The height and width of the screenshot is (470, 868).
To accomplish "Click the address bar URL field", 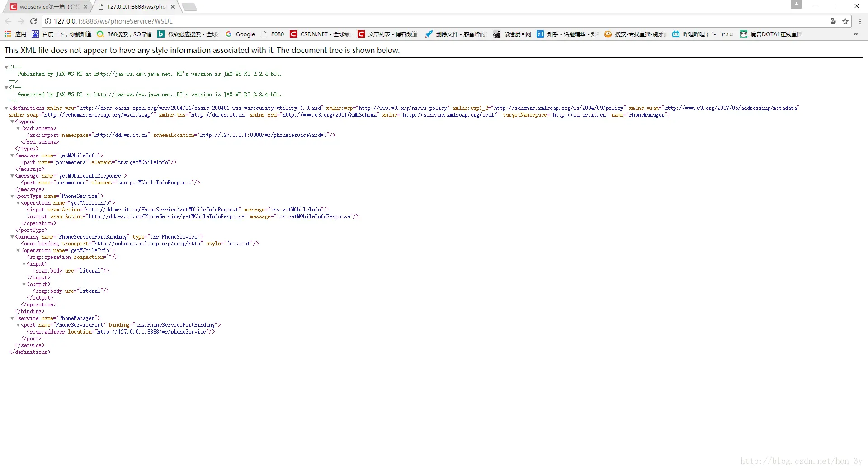I will (x=439, y=21).
